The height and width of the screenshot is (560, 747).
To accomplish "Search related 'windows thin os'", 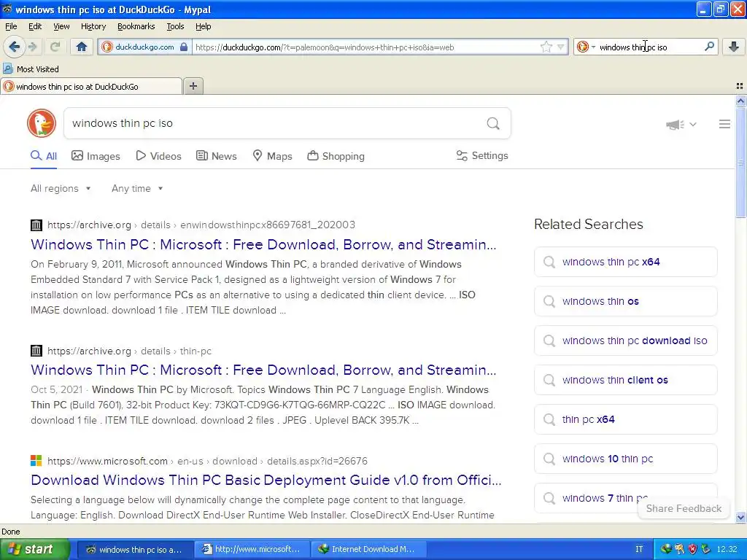I will click(x=625, y=301).
